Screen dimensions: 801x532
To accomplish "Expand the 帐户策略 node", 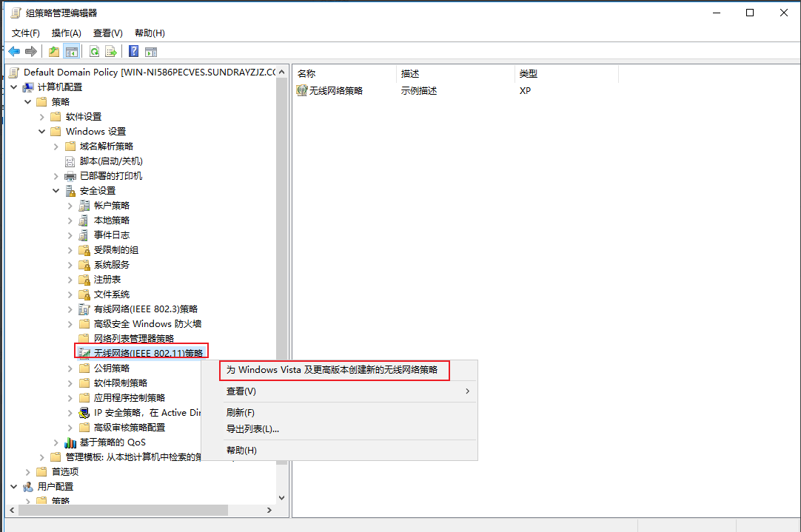I will (70, 205).
